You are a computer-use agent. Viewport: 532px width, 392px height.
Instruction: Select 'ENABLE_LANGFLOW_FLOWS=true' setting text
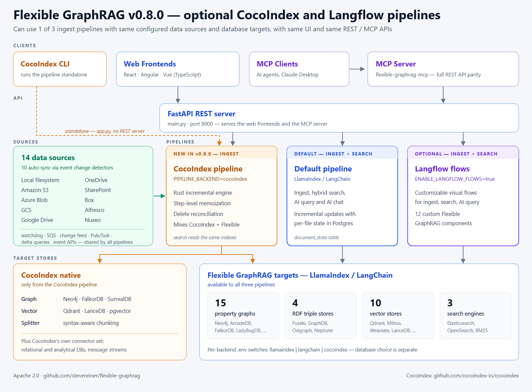click(455, 179)
